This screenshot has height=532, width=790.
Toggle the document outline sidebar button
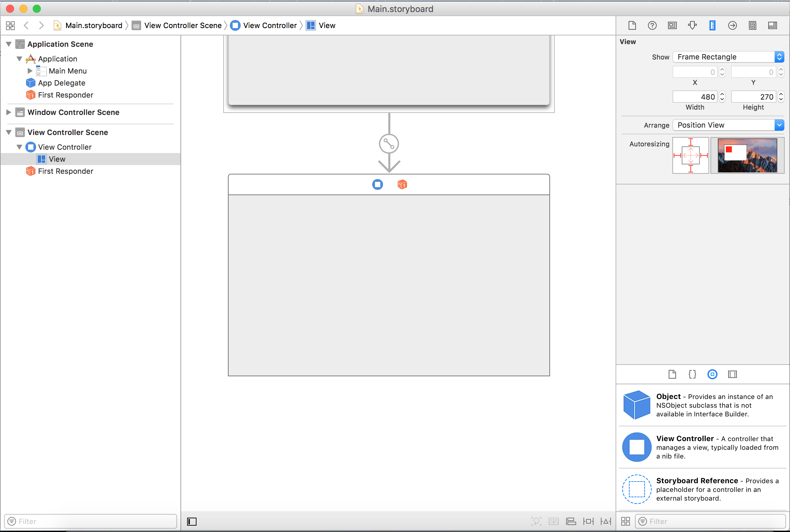191,521
